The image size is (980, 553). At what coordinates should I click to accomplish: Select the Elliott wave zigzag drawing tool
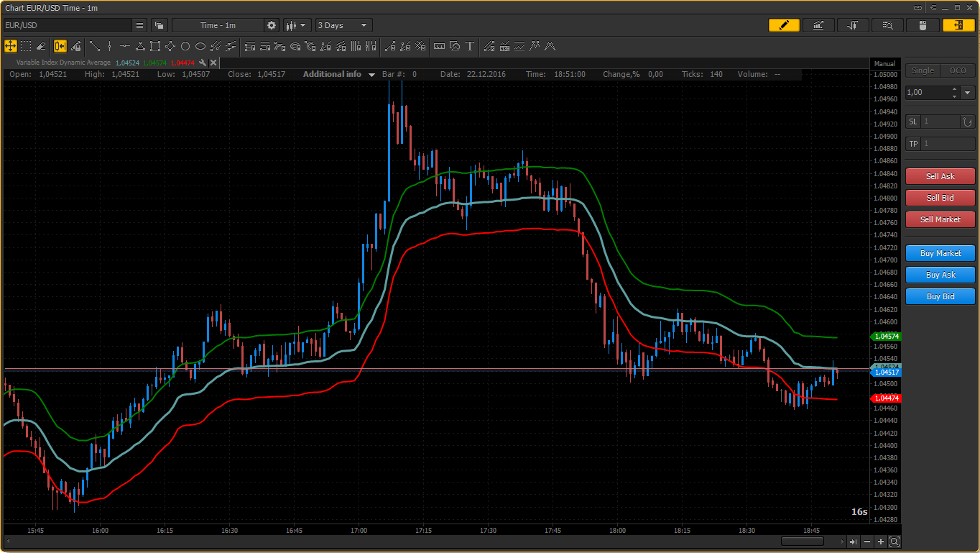click(x=535, y=46)
